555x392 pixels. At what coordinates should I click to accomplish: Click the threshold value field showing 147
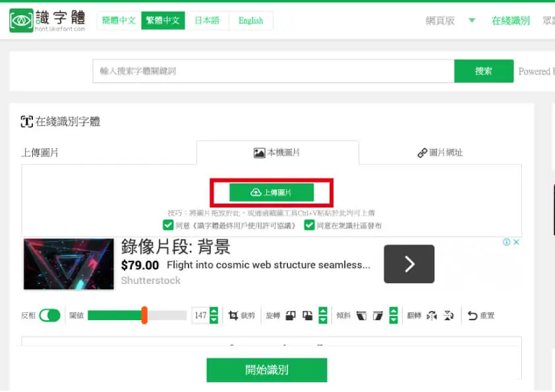[x=200, y=315]
